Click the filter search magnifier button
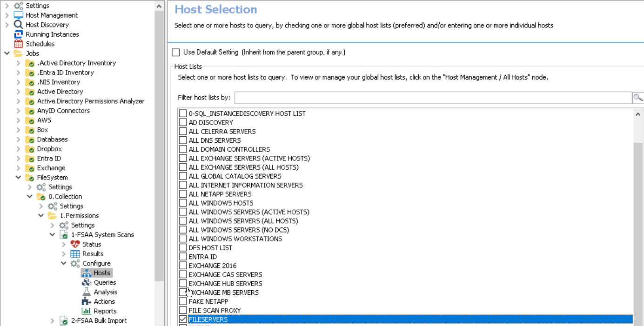Viewport: 644px width, 326px height. (637, 98)
